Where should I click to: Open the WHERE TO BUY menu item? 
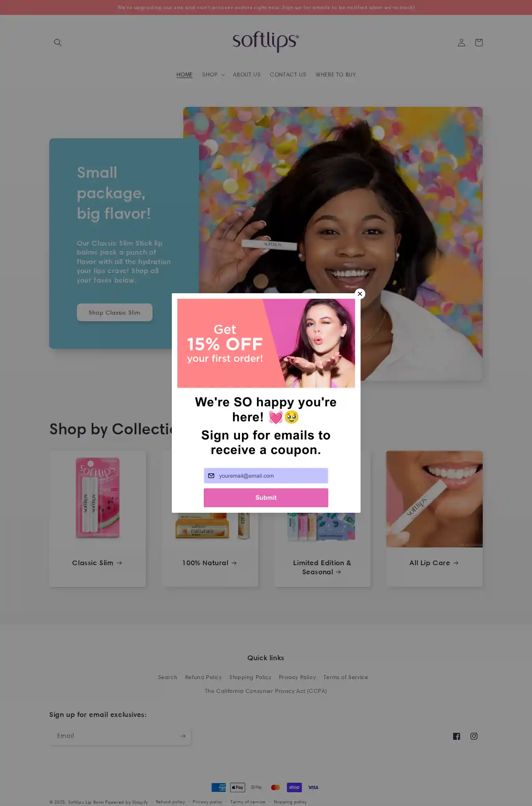click(x=336, y=74)
